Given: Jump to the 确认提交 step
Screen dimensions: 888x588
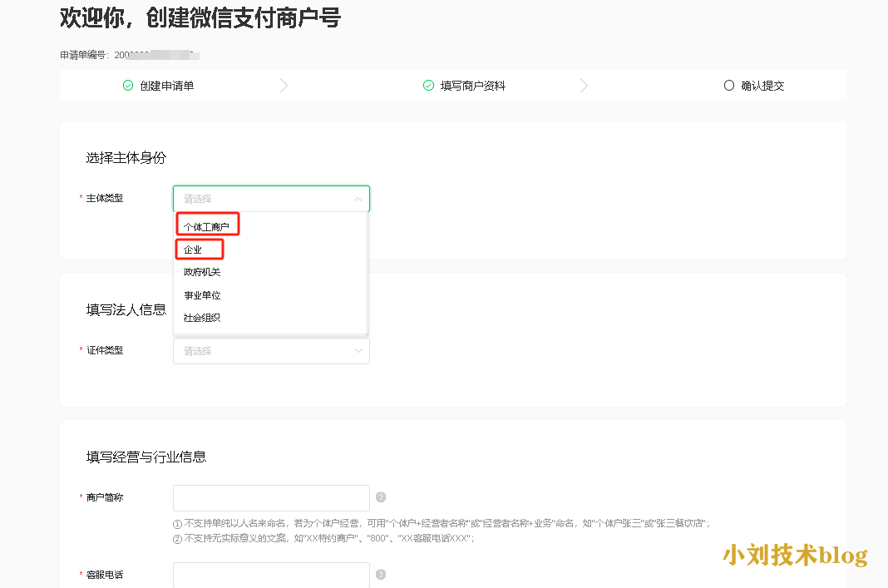Looking at the screenshot, I should pos(762,86).
